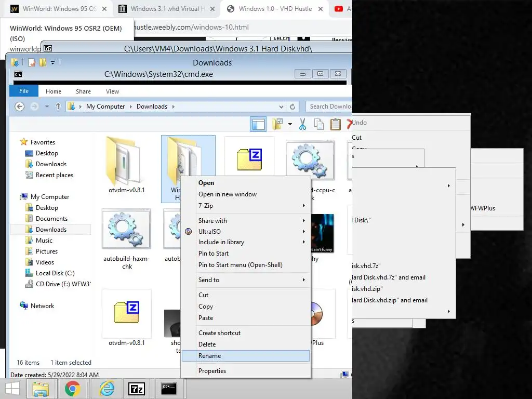
Task: Open Pictures folder in sidebar
Action: pyautogui.click(x=47, y=251)
